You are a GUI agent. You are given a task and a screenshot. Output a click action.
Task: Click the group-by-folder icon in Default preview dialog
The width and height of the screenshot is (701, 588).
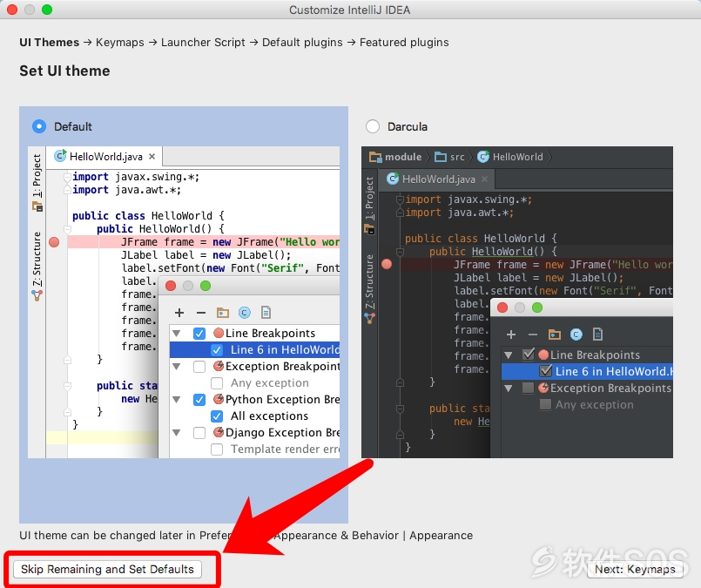(x=223, y=313)
